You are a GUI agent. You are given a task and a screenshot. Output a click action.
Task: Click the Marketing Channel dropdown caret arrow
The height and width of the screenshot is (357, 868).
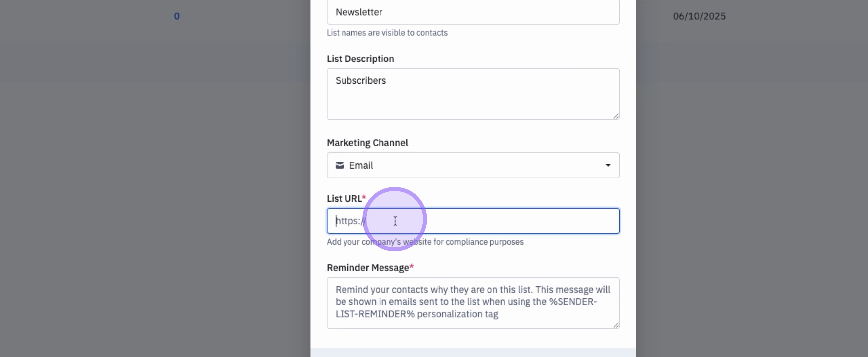pyautogui.click(x=608, y=165)
